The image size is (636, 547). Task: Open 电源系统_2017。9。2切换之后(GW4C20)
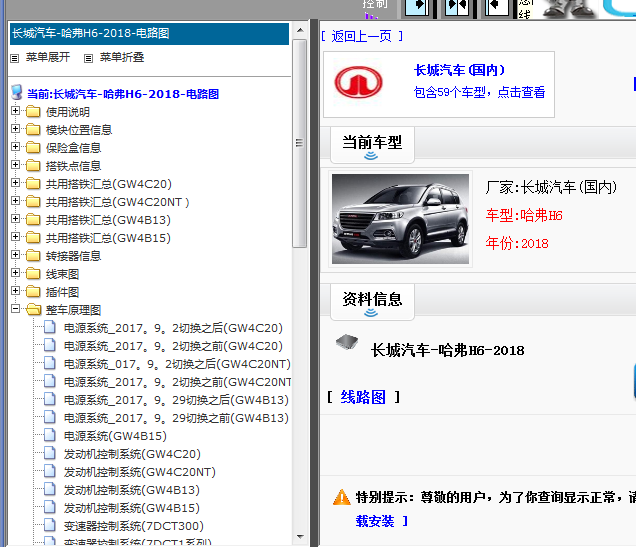point(173,328)
